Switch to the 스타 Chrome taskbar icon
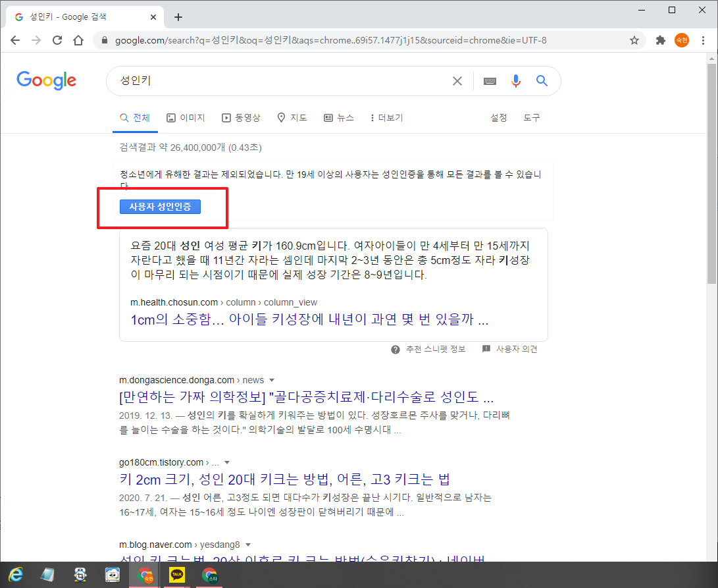The width and height of the screenshot is (718, 588). pyautogui.click(x=210, y=575)
